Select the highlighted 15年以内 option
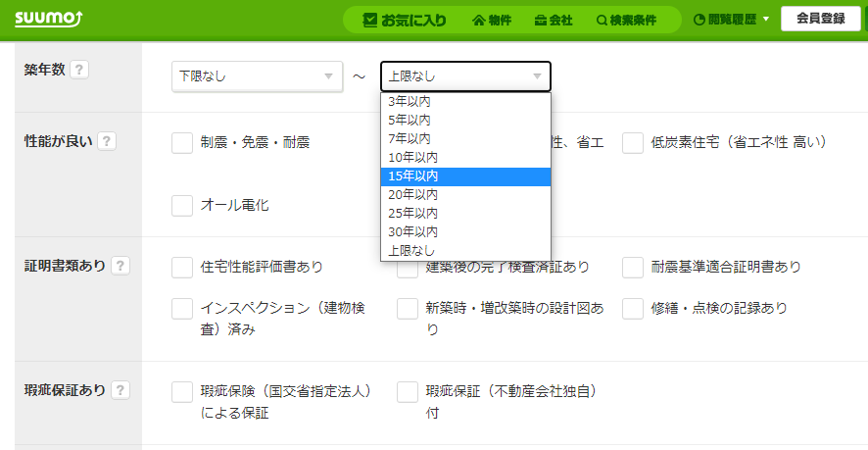868x450 pixels. 465,176
